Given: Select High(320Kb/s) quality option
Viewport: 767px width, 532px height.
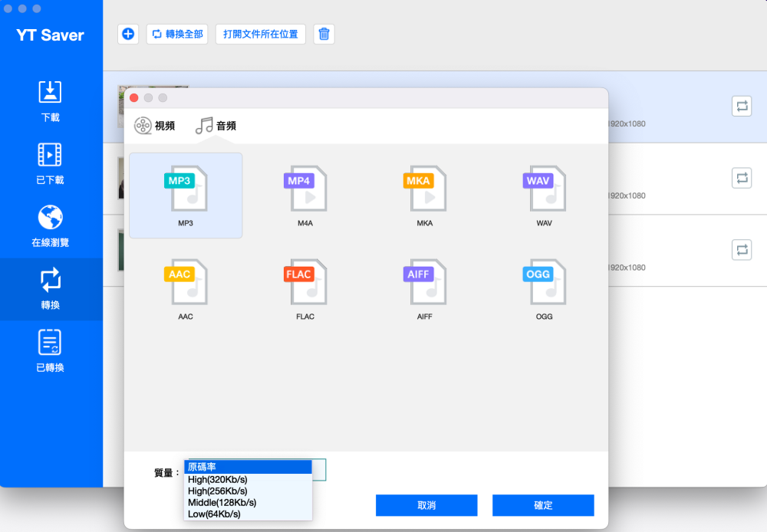Looking at the screenshot, I should (x=218, y=479).
